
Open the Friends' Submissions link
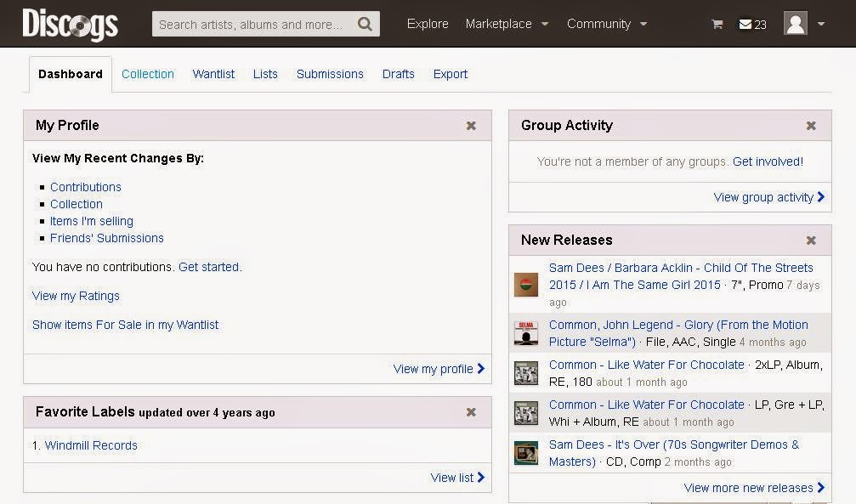(x=107, y=238)
